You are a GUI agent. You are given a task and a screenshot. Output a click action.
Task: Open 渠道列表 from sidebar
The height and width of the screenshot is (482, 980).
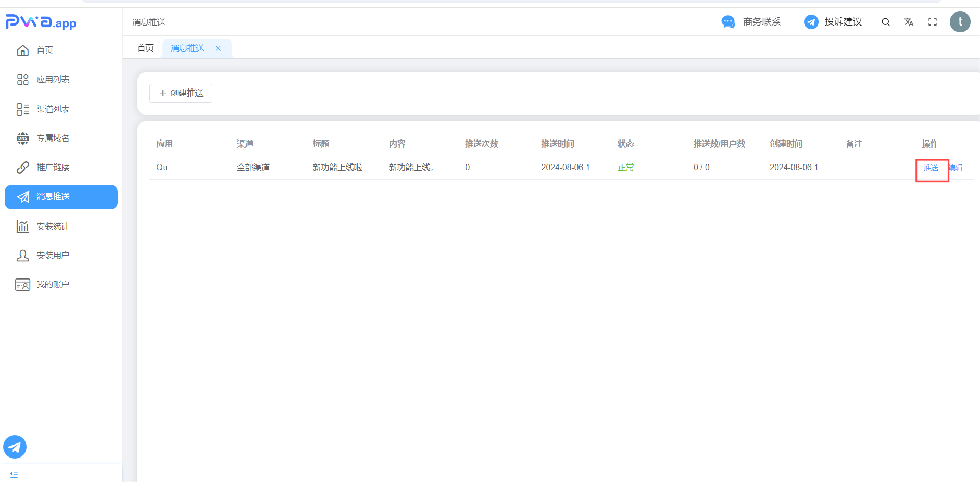click(53, 109)
